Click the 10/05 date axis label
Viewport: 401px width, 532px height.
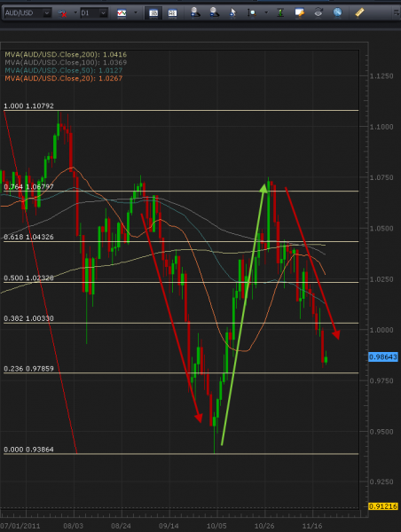pos(216,526)
